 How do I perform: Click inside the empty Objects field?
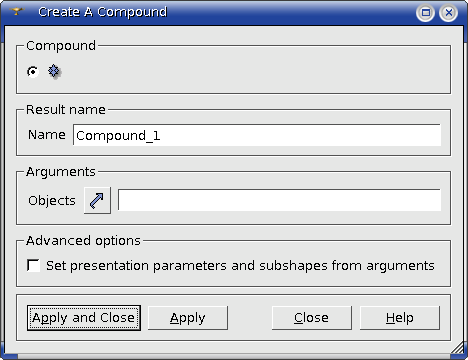click(279, 200)
